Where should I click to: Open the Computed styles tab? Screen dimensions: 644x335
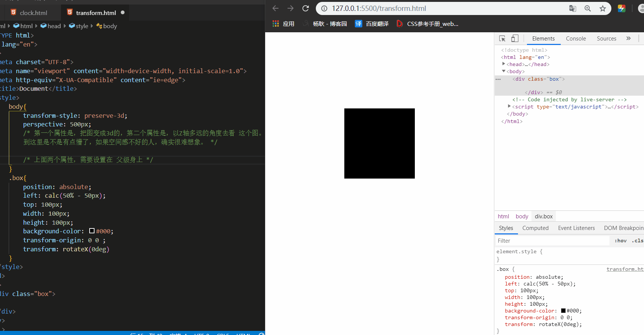(535, 228)
